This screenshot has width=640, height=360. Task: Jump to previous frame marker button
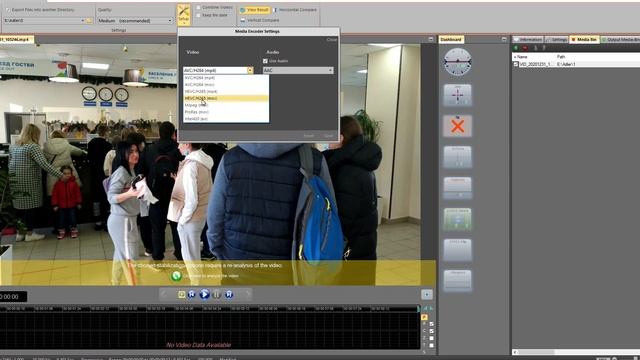[x=192, y=294]
